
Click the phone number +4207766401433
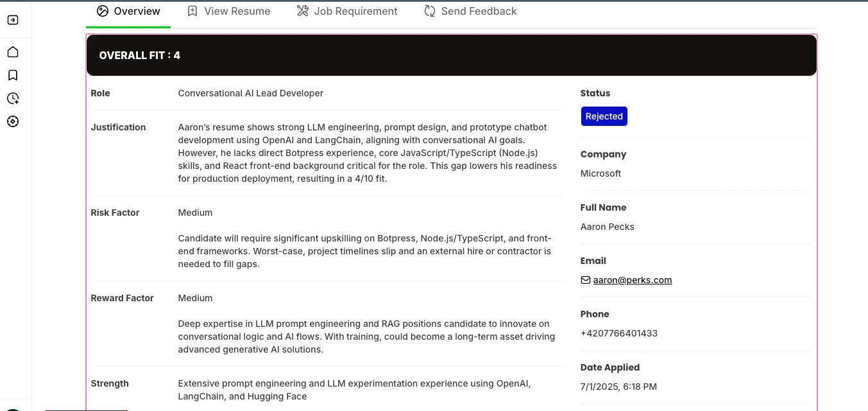click(x=618, y=333)
